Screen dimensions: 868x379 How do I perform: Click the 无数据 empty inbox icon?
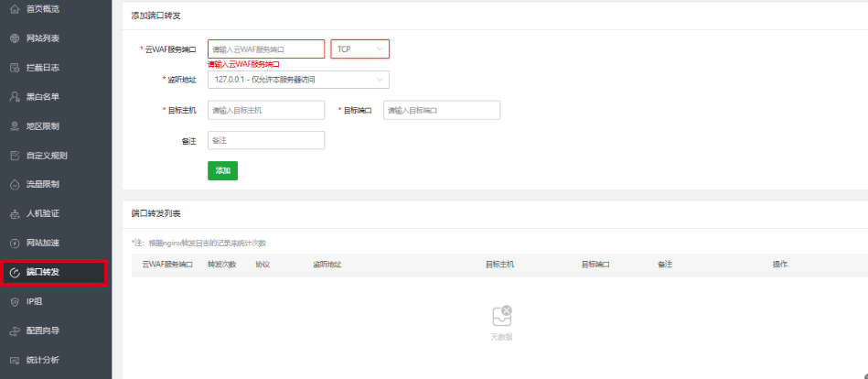pyautogui.click(x=502, y=316)
